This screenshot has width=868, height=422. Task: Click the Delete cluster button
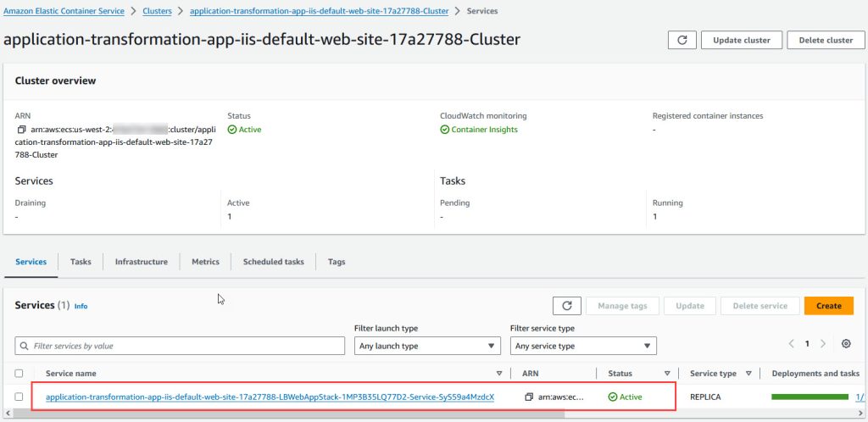point(826,41)
